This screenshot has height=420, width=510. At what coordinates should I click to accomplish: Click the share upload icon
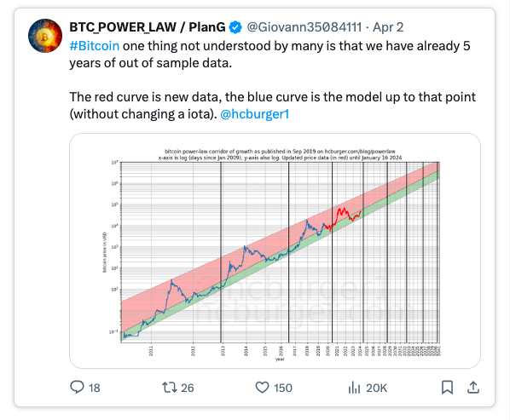pyautogui.click(x=473, y=387)
